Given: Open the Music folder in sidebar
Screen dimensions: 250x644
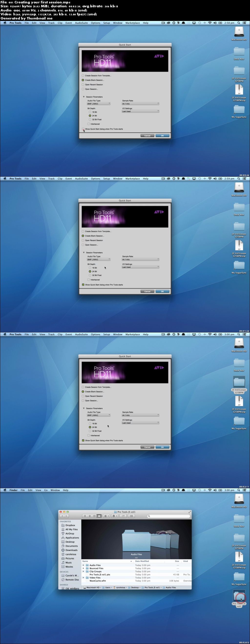Looking at the screenshot, I should (x=68, y=563).
